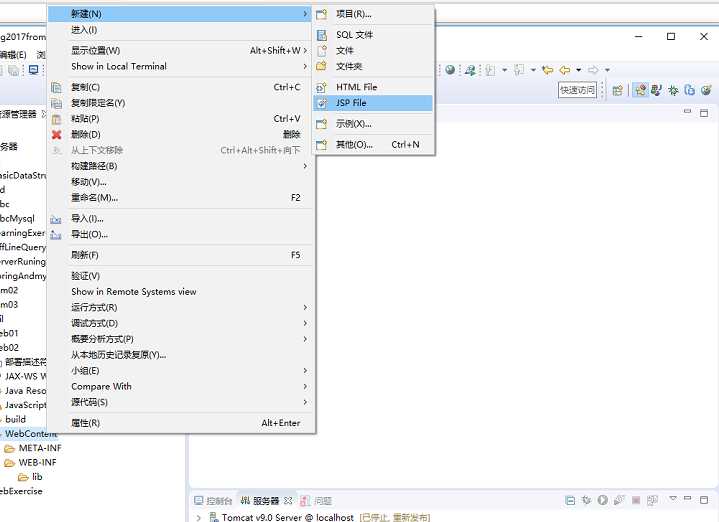Image resolution: width=719 pixels, height=522 pixels.
Task: Pick 文件夹 (Folder) in the submenu
Action: pos(372,67)
